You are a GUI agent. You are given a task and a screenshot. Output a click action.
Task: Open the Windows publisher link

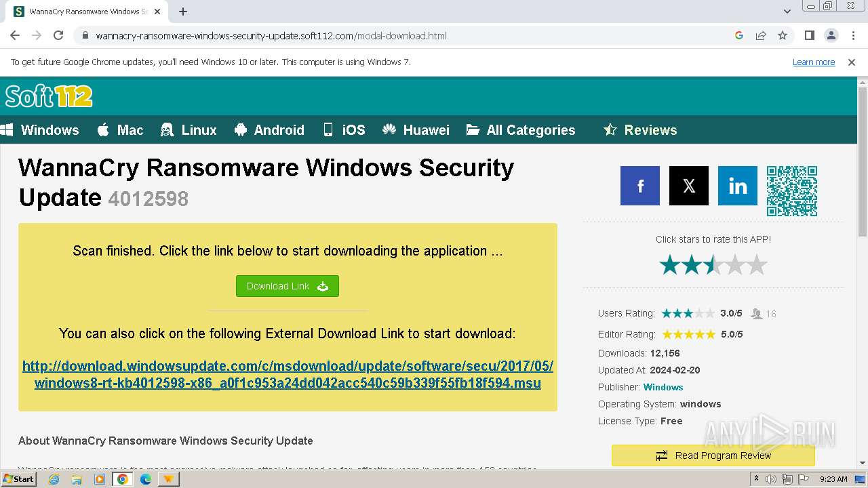click(663, 387)
